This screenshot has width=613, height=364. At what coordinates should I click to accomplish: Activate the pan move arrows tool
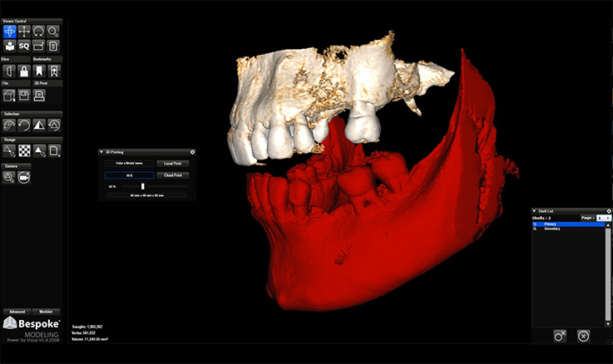tap(24, 31)
